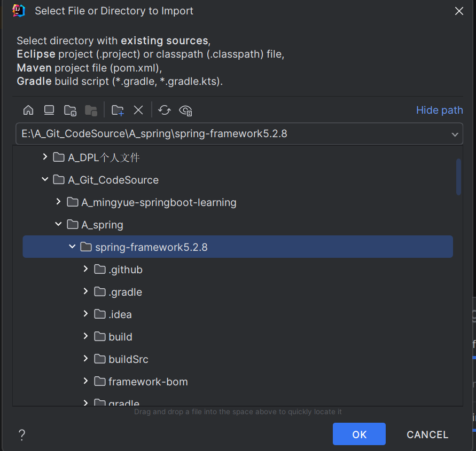
Task: Expand the .gradle folder
Action: click(x=86, y=291)
